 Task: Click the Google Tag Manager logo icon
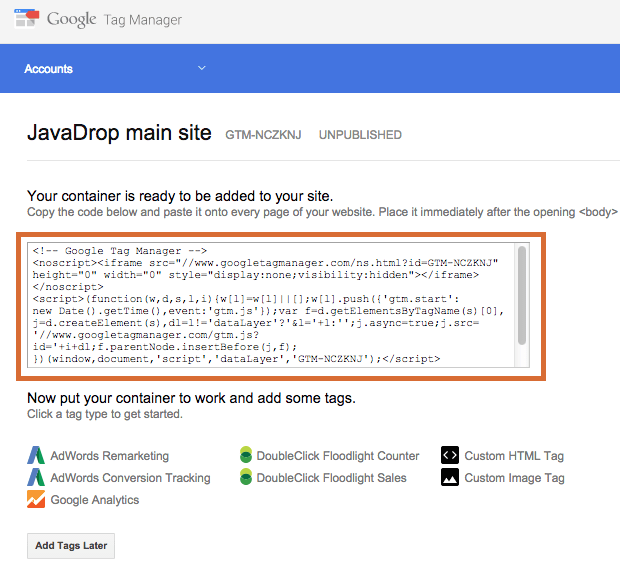(26, 18)
